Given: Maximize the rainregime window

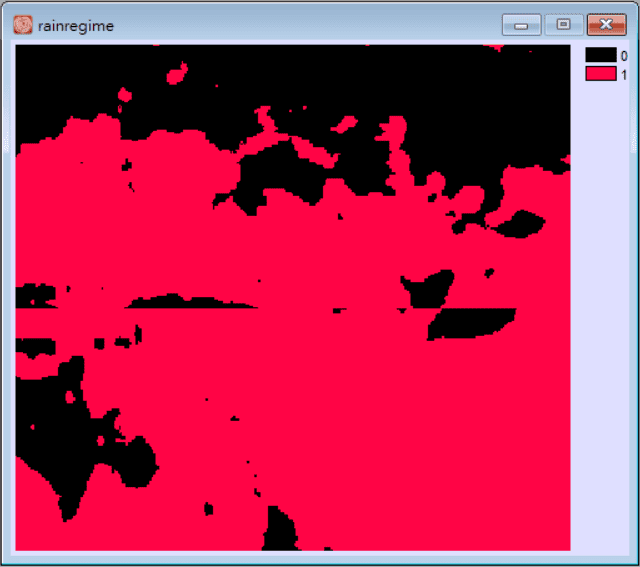Looking at the screenshot, I should coord(564,25).
